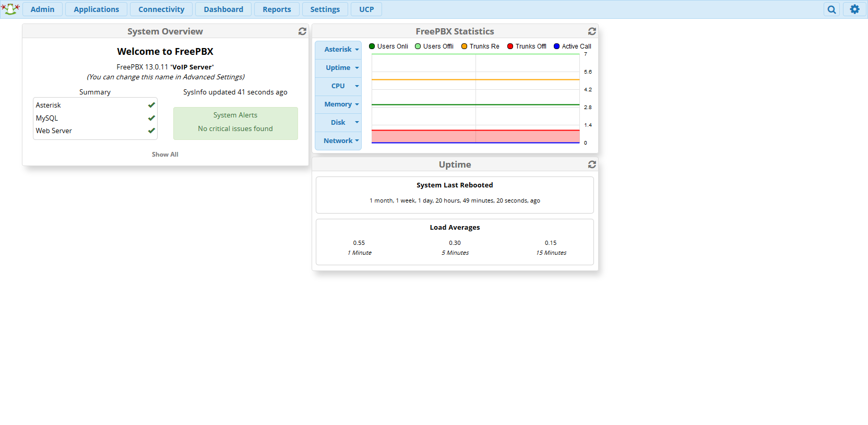Expand the Memory statistics dropdown
This screenshot has height=425, width=868.
[x=338, y=104]
